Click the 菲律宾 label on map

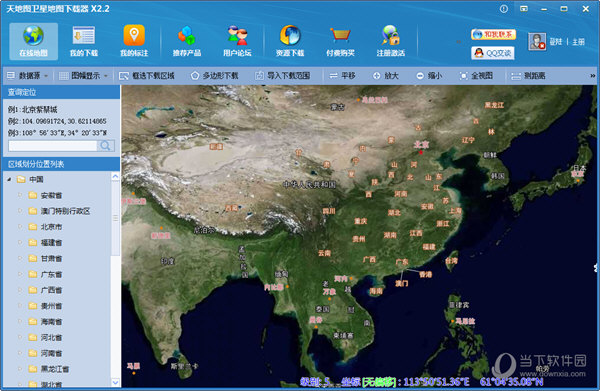[x=459, y=305]
